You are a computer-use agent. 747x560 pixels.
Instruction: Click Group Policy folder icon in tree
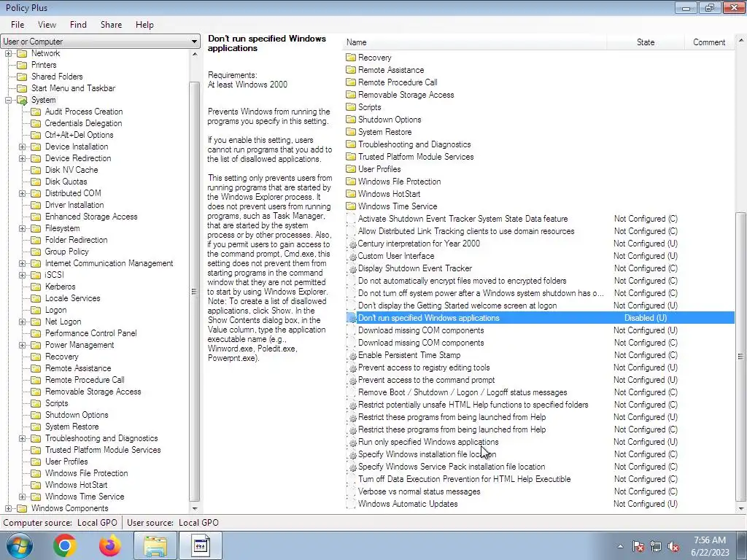[36, 252]
